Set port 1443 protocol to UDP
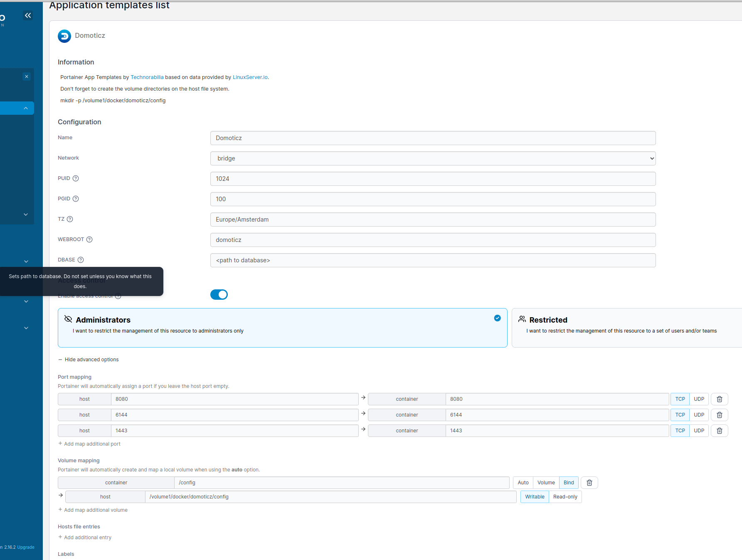This screenshot has height=560, width=742. pyautogui.click(x=699, y=431)
